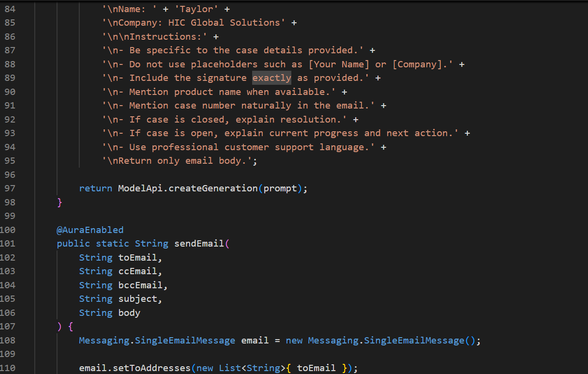Click the 'toEmail' parameter on line 102
The width and height of the screenshot is (588, 374).
pos(137,257)
